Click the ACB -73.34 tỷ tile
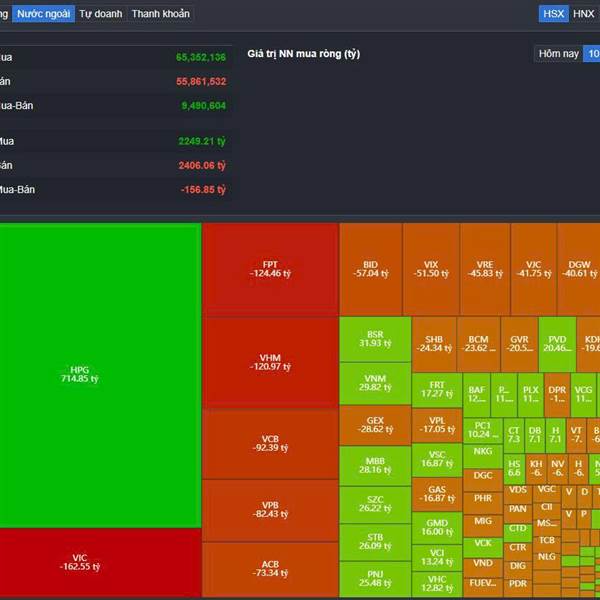 pos(270,569)
